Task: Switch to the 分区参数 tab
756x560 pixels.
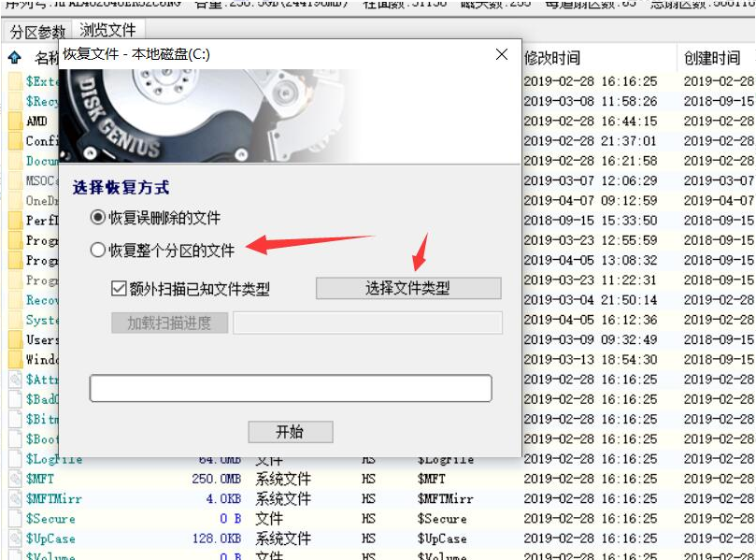Action: pos(37,32)
